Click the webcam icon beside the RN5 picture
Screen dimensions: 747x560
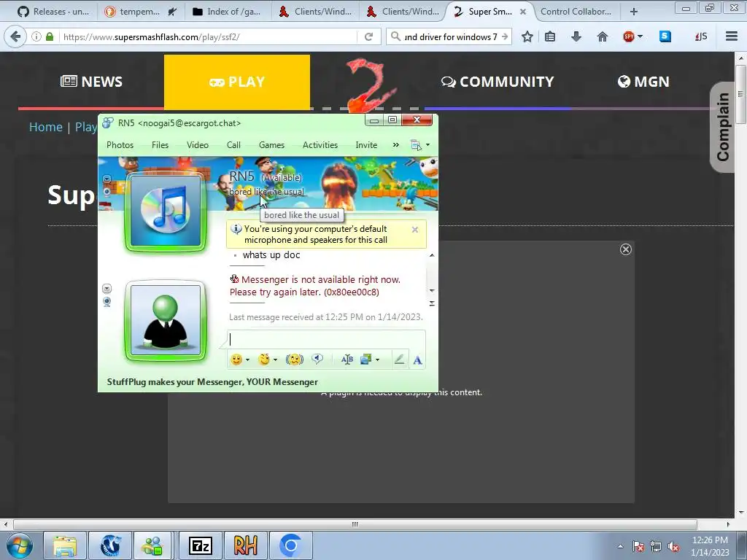[x=107, y=192]
